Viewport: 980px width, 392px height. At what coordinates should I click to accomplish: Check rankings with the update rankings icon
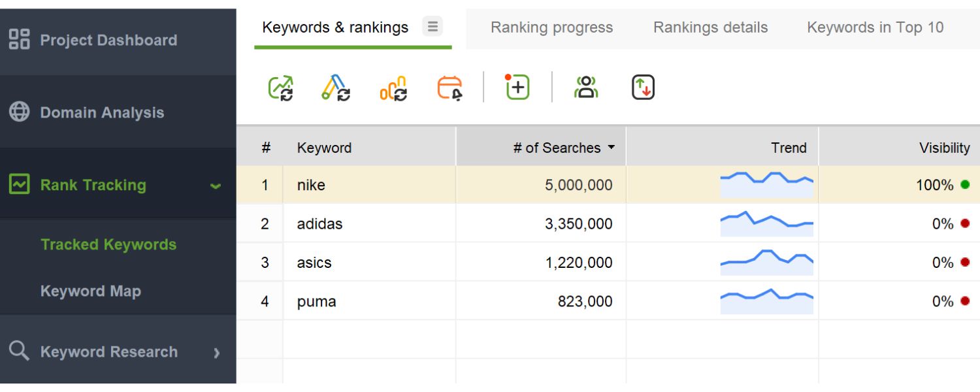(x=280, y=88)
